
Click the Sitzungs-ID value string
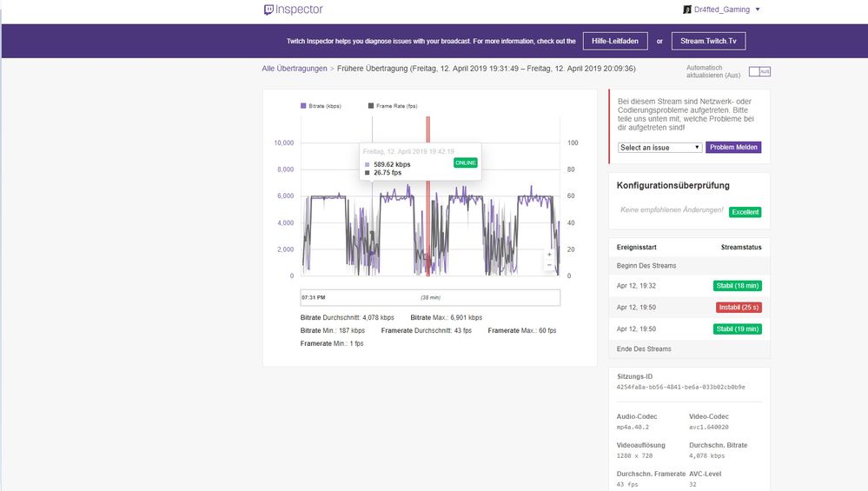(681, 388)
